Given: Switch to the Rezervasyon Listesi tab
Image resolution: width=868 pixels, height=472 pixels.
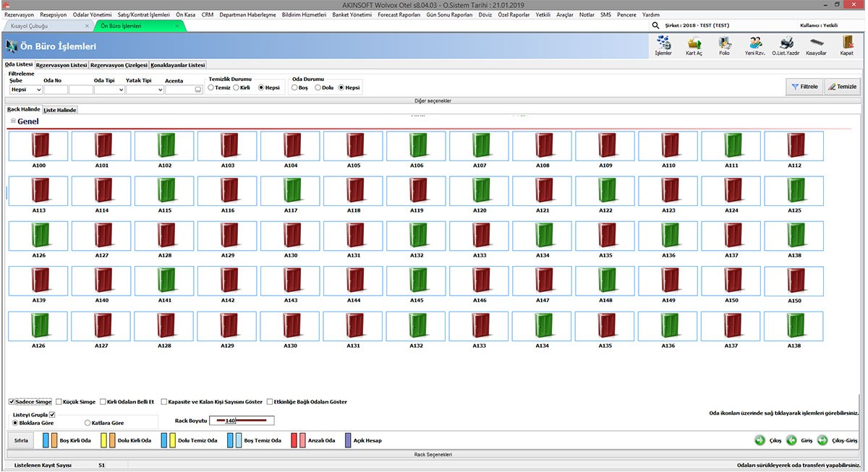Looking at the screenshot, I should pyautogui.click(x=61, y=65).
